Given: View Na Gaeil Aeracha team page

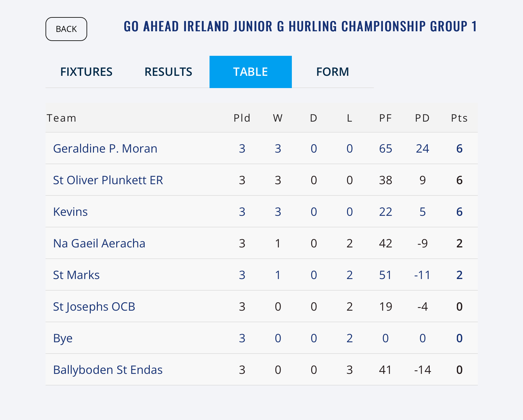Looking at the screenshot, I should pyautogui.click(x=99, y=243).
